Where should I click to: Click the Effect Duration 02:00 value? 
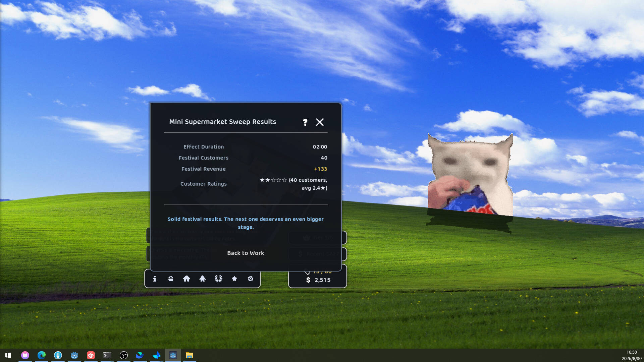(x=320, y=147)
